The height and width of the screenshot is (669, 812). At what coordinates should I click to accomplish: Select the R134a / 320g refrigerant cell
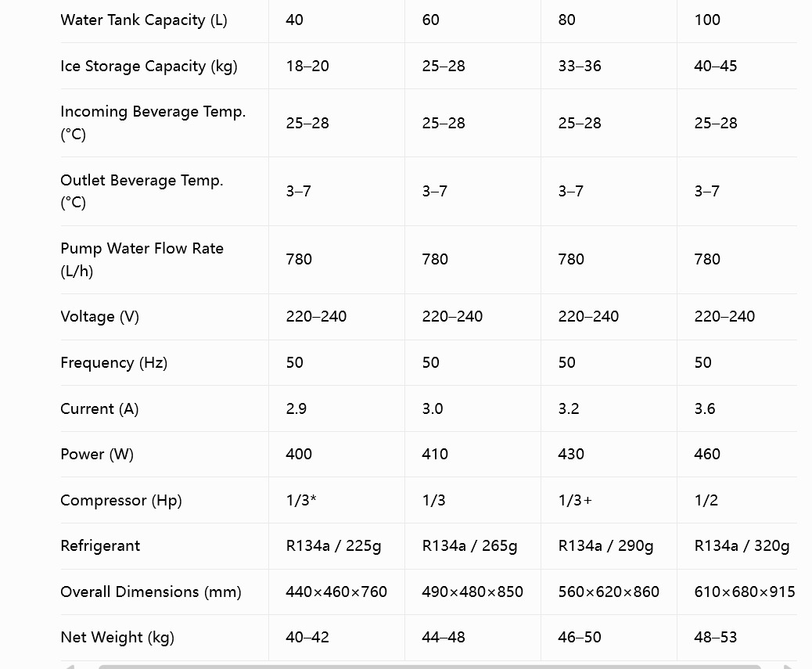click(x=737, y=546)
